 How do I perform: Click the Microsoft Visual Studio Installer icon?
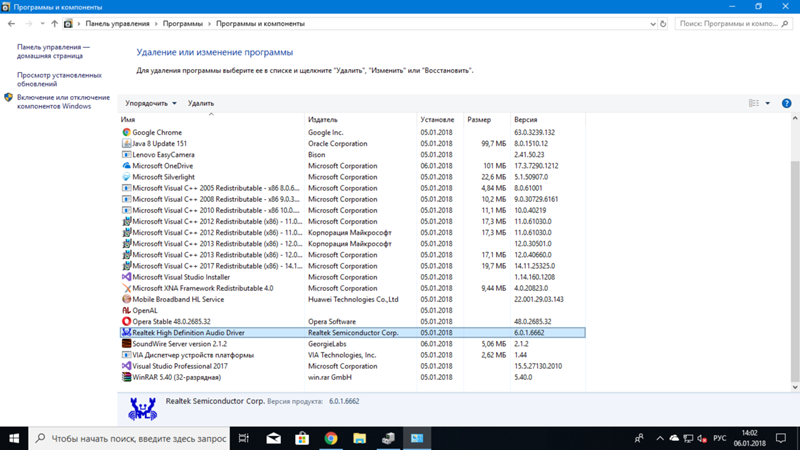tap(126, 277)
